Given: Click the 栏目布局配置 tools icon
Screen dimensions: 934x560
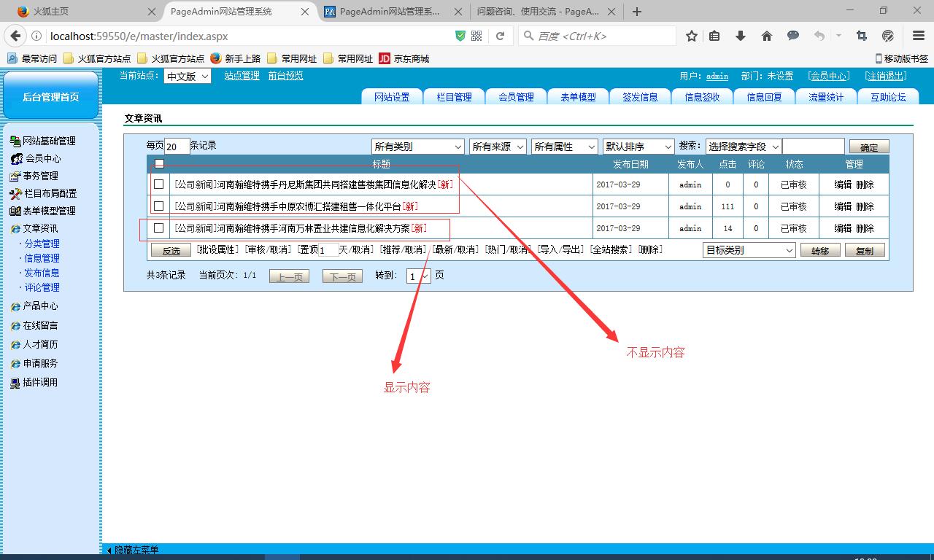Looking at the screenshot, I should tap(15, 194).
